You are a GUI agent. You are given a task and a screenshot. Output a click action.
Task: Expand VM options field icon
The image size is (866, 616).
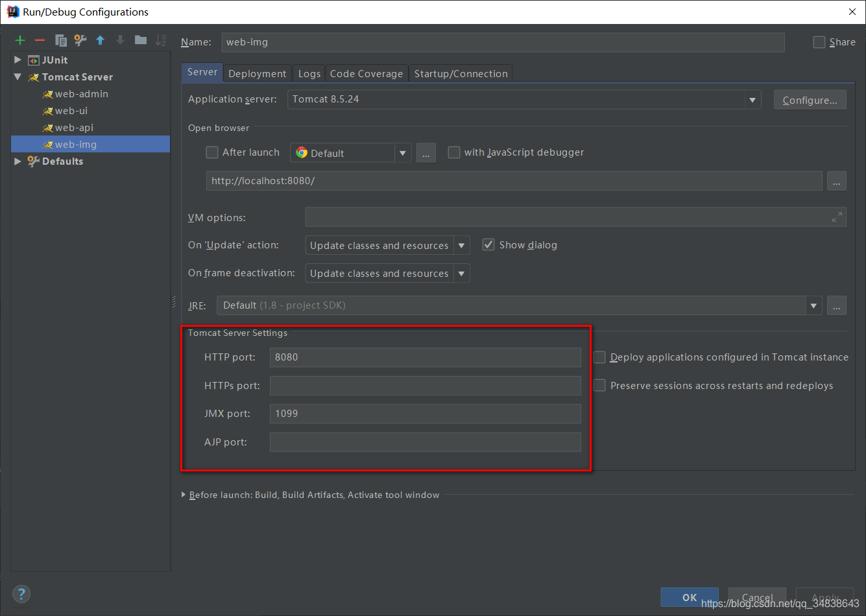[837, 217]
